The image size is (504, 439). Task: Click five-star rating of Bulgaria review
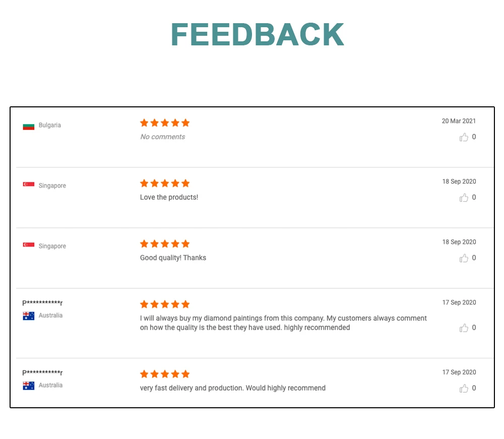click(x=165, y=123)
